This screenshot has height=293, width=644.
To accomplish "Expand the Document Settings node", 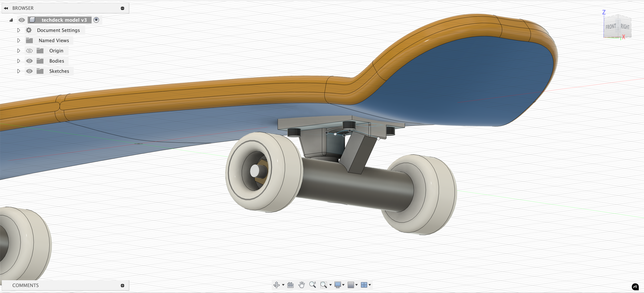I will (x=19, y=30).
